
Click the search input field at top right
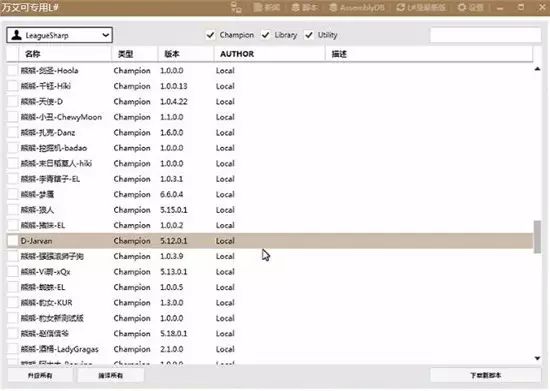[485, 35]
